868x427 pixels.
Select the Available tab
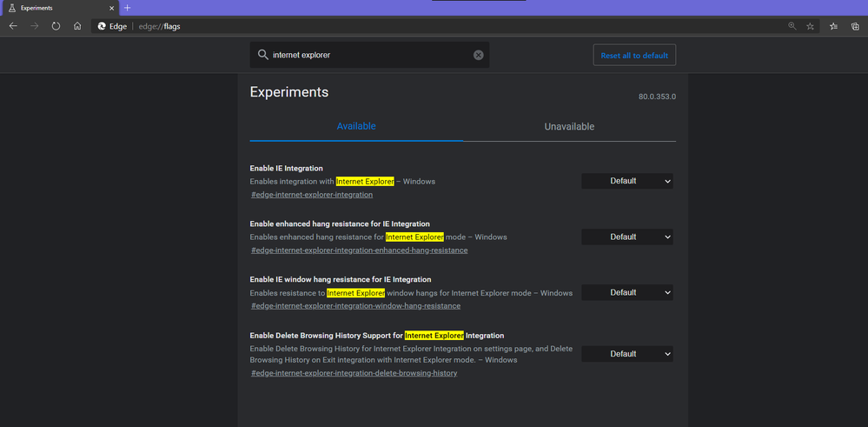pyautogui.click(x=356, y=126)
